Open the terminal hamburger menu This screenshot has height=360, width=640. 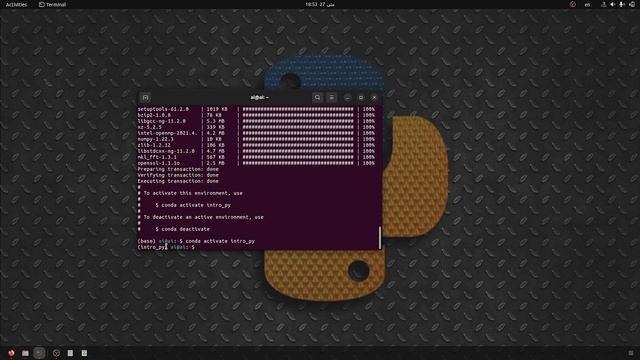click(331, 98)
